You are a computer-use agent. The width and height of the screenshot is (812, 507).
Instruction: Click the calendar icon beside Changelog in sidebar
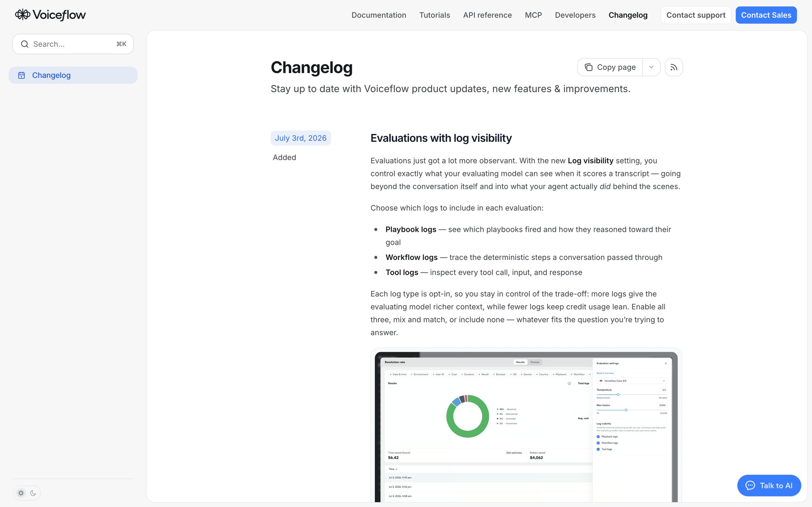click(x=22, y=75)
